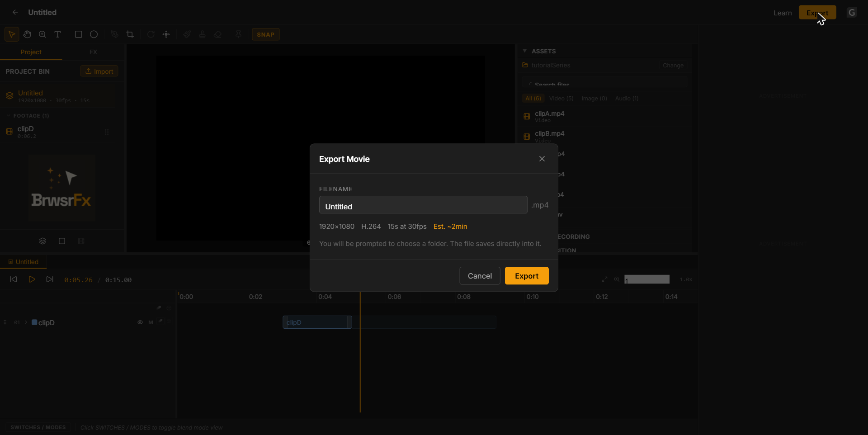Confirm with the orange Export dialog button
868x435 pixels.
[x=527, y=276]
